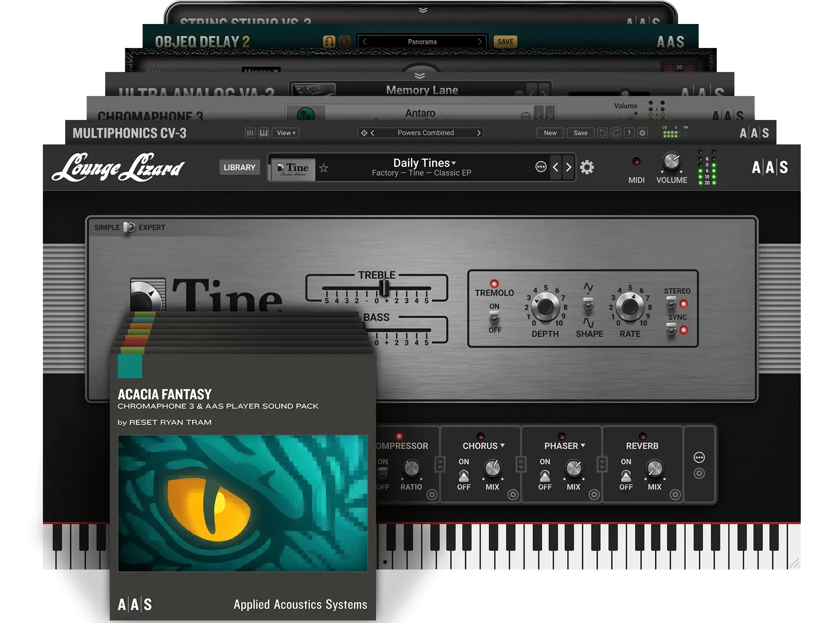The width and height of the screenshot is (840, 623).
Task: Toggle the Tremolo Sync switch
Action: 671,329
